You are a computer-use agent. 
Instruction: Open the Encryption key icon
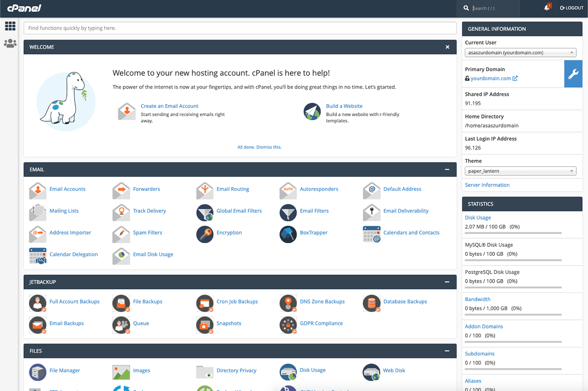click(205, 234)
